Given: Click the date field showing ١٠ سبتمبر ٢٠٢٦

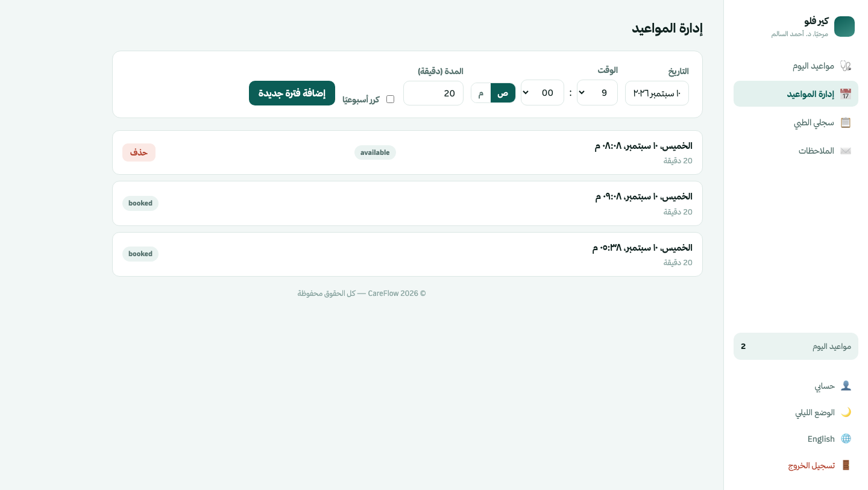Looking at the screenshot, I should 657,93.
